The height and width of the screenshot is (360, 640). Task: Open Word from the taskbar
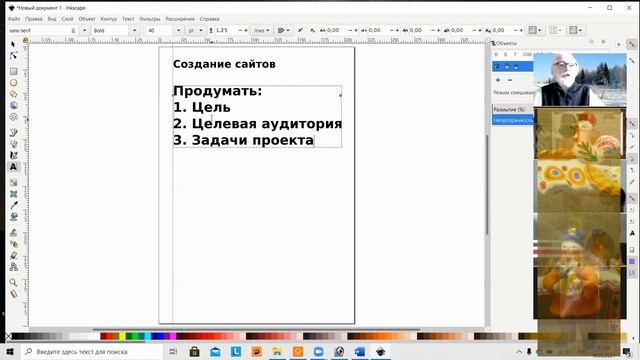360,351
